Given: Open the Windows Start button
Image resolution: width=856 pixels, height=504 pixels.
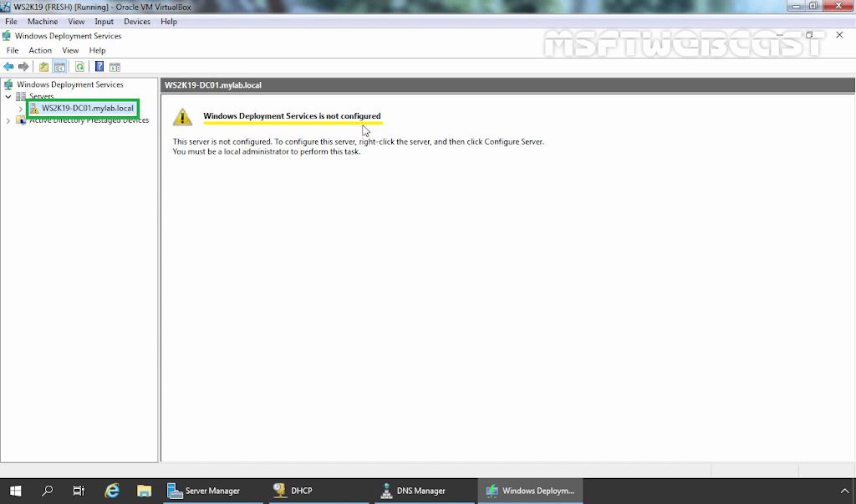Looking at the screenshot, I should click(x=15, y=491).
